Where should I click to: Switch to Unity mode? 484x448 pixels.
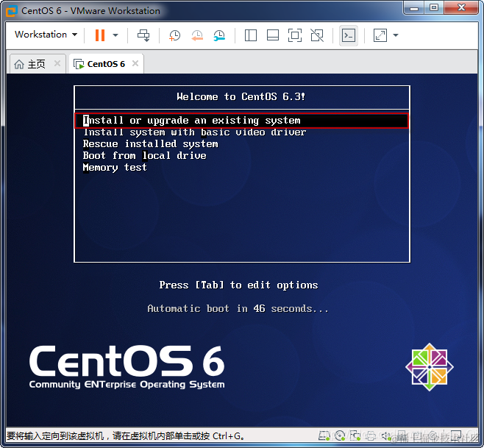tap(317, 35)
